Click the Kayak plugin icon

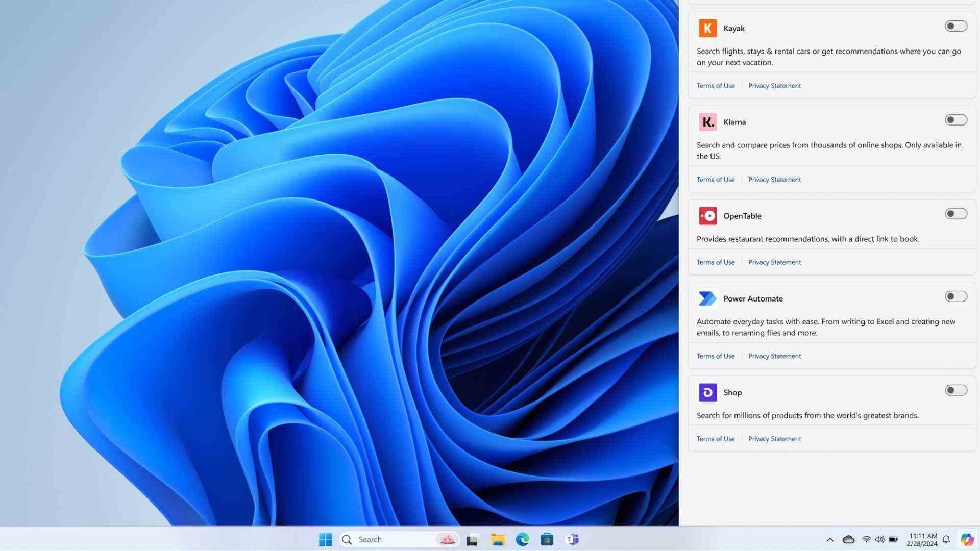pyautogui.click(x=708, y=28)
